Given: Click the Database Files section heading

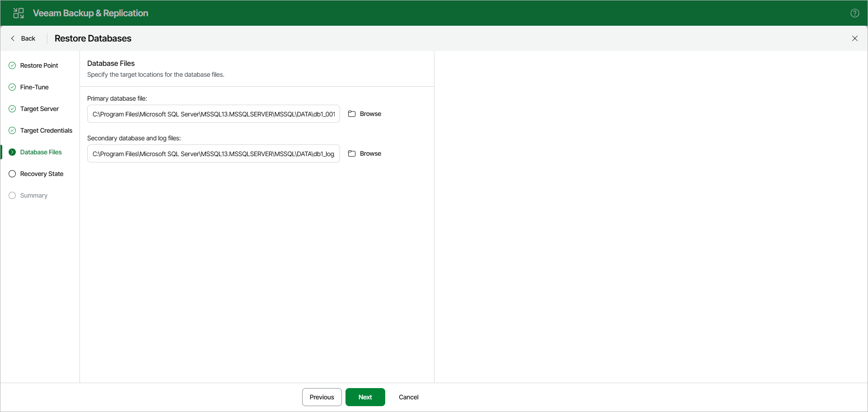Looking at the screenshot, I should click(x=111, y=63).
